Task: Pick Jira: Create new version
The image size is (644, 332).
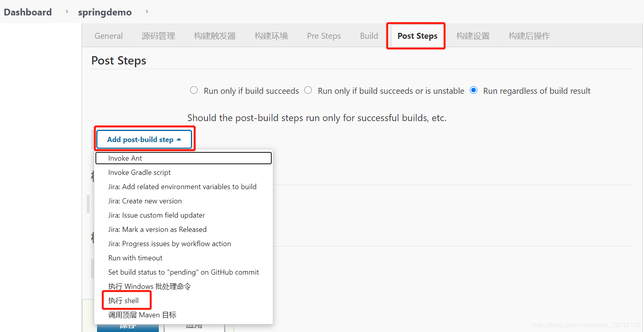Action: tap(183, 201)
